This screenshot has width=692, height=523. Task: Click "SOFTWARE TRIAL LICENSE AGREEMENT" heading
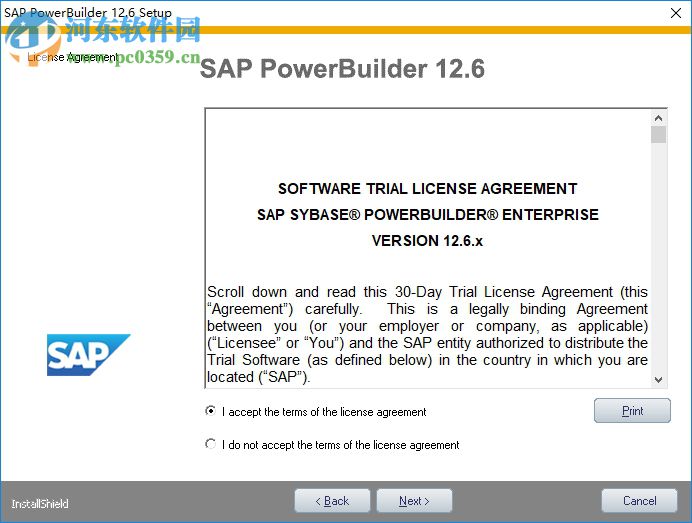coord(427,189)
